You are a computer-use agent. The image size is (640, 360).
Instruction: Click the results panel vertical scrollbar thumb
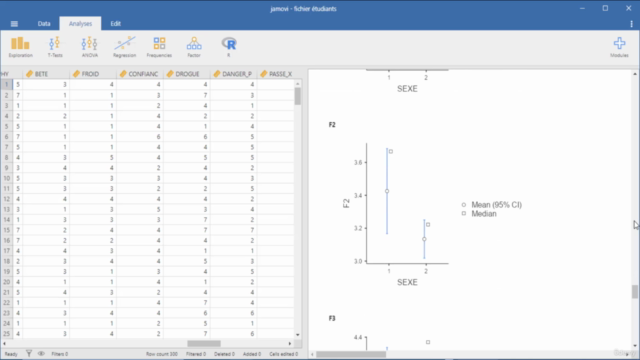click(x=635, y=291)
